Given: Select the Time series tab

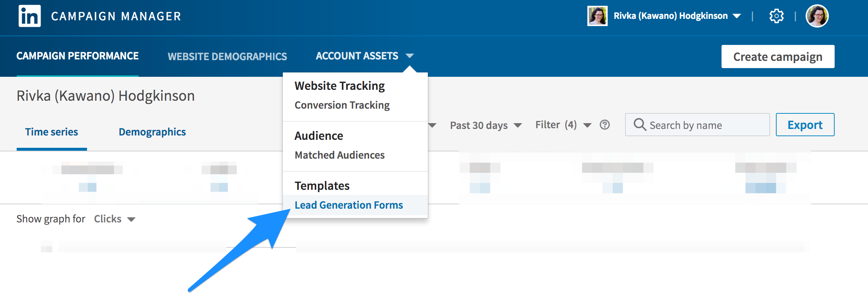Looking at the screenshot, I should tap(51, 132).
